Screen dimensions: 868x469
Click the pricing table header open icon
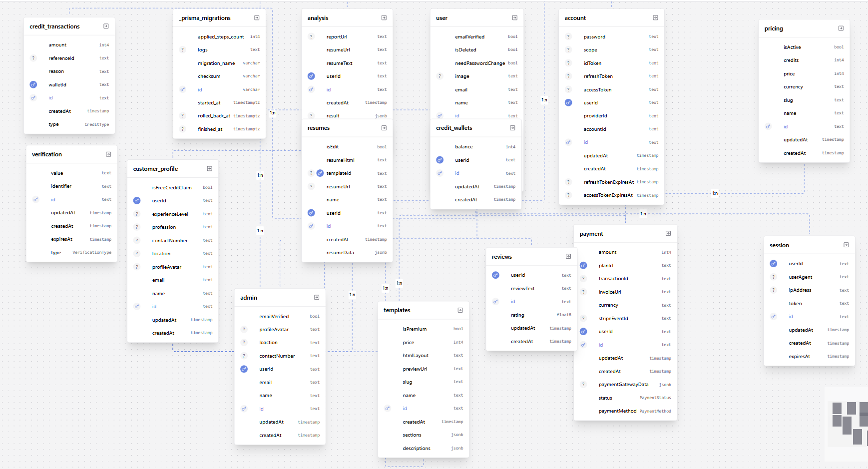841,28
